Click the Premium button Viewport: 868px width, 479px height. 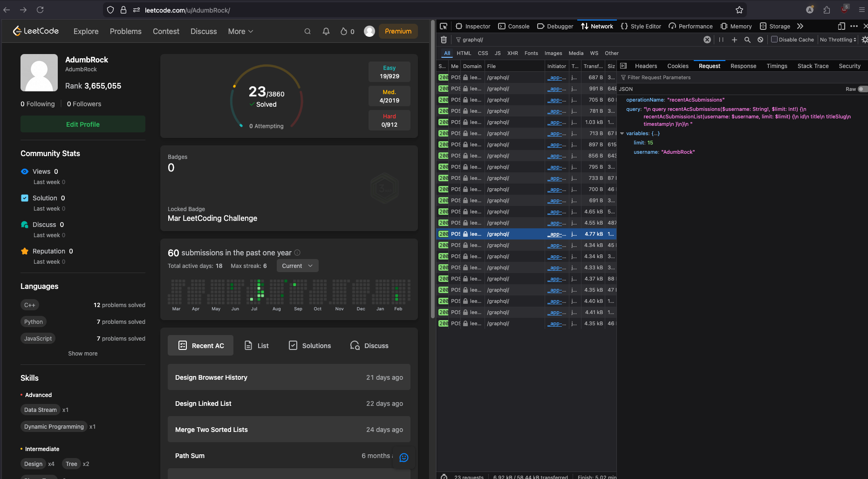[x=398, y=31]
